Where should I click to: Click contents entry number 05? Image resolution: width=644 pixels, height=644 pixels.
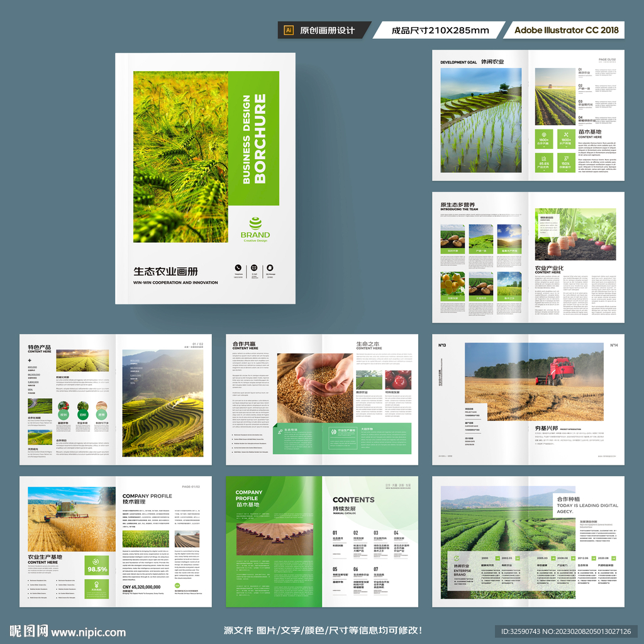[x=335, y=569]
